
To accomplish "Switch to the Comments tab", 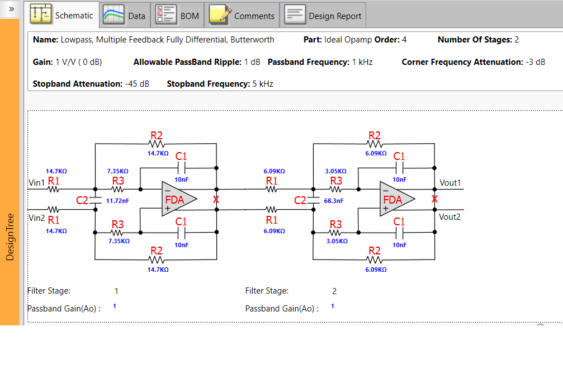I will (242, 15).
